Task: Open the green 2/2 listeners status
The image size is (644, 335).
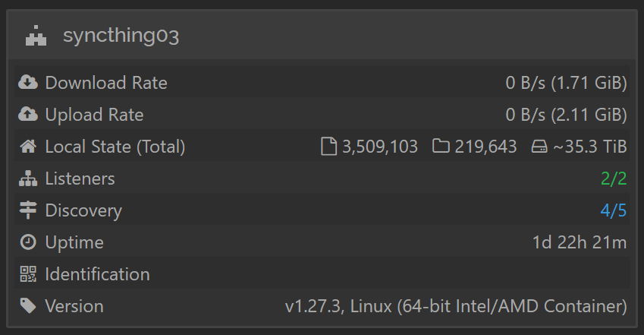Action: click(x=614, y=179)
